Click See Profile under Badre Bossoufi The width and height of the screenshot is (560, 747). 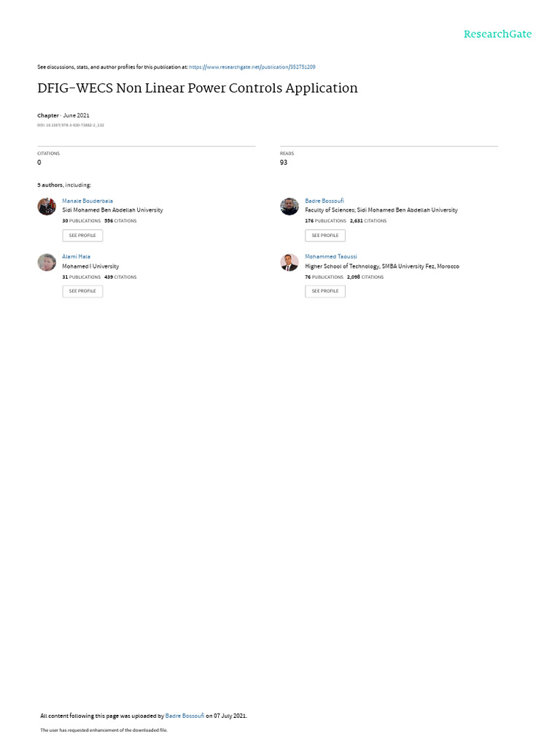[x=325, y=236]
